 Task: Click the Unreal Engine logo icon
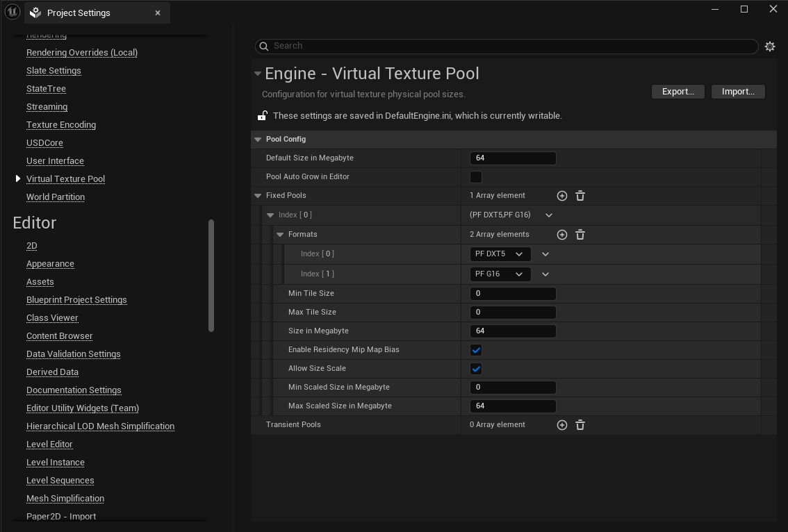point(13,13)
